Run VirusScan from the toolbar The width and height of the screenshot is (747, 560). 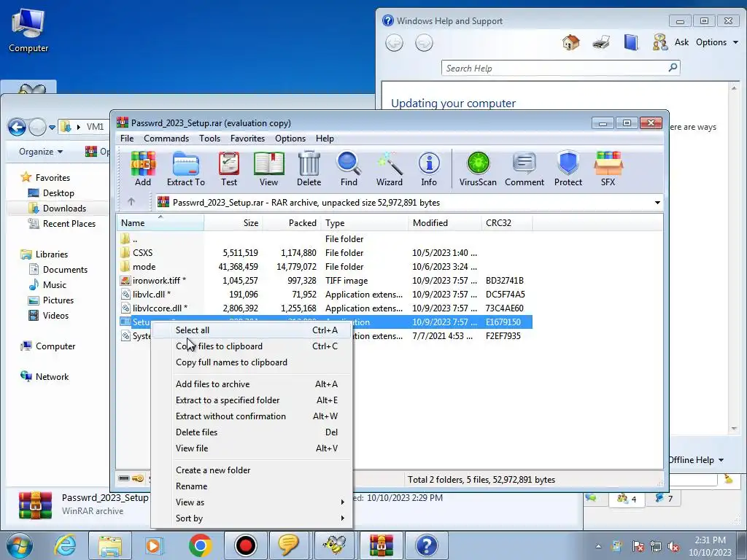[478, 168]
